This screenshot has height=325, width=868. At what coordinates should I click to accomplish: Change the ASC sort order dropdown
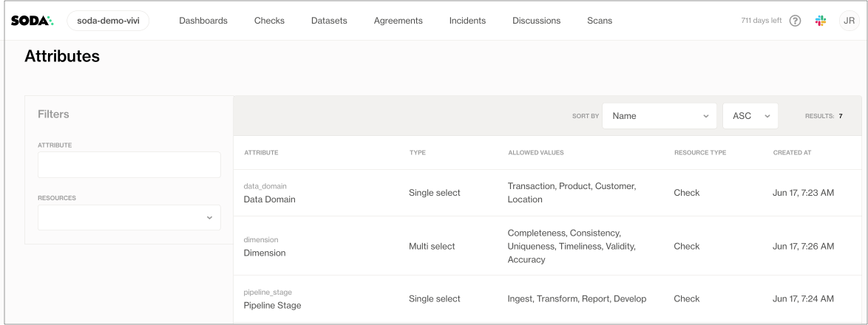point(750,116)
